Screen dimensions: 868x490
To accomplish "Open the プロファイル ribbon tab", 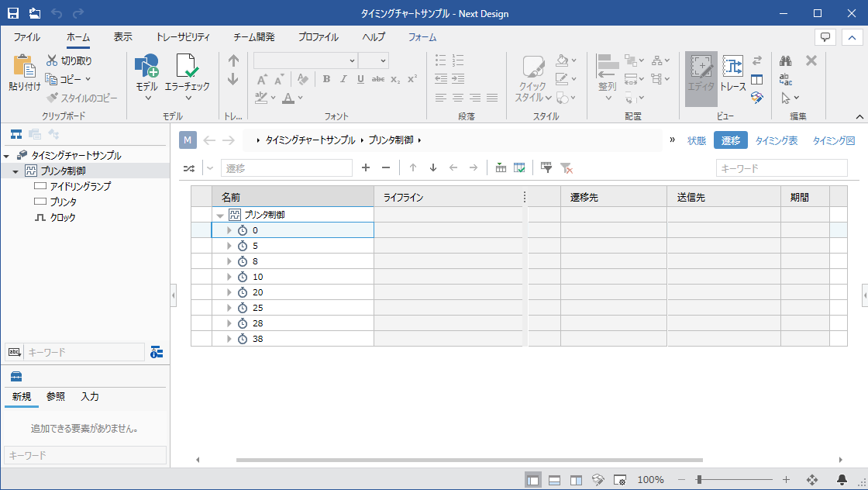I will coord(319,37).
